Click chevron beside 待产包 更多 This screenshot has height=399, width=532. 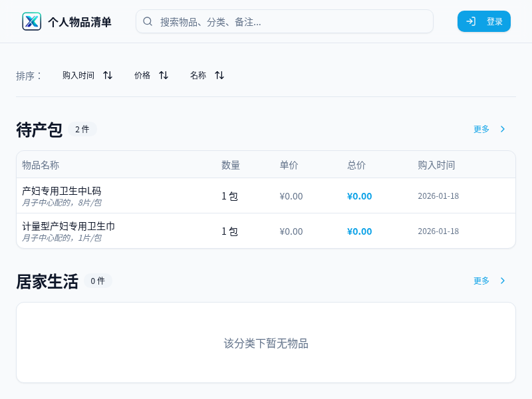pos(503,129)
